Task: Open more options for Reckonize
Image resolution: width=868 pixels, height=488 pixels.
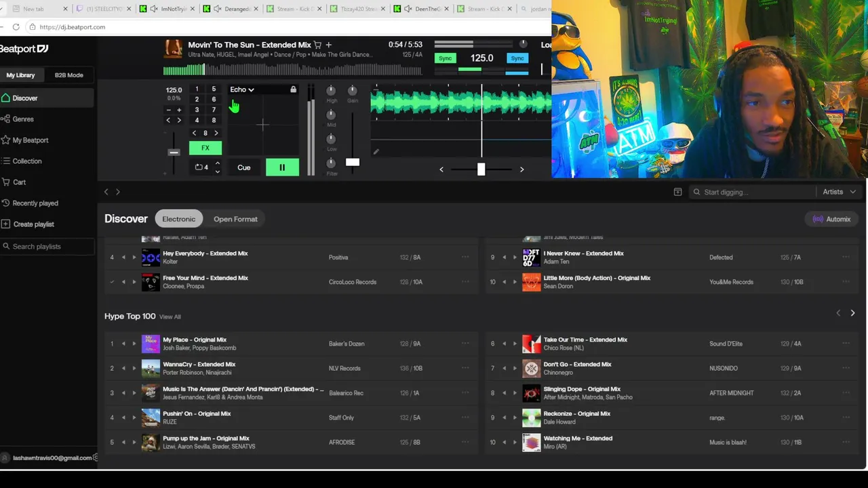Action: coord(846,417)
